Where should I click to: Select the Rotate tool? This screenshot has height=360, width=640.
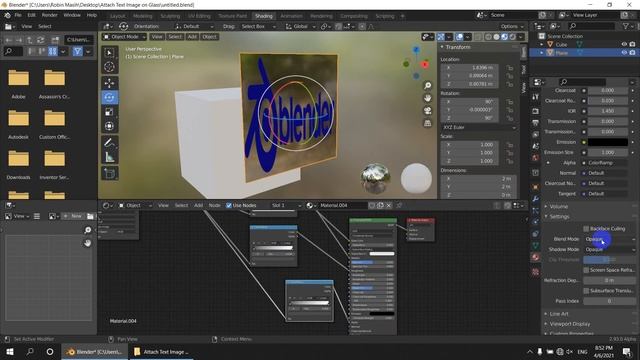click(109, 98)
